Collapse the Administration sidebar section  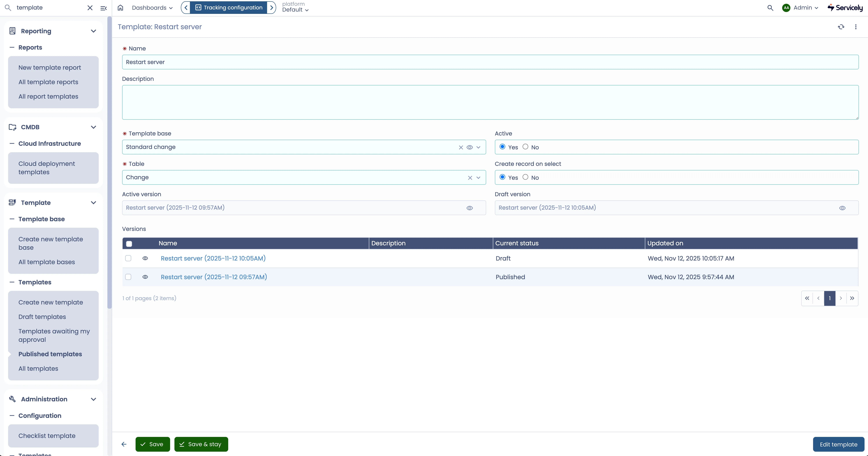pyautogui.click(x=94, y=399)
